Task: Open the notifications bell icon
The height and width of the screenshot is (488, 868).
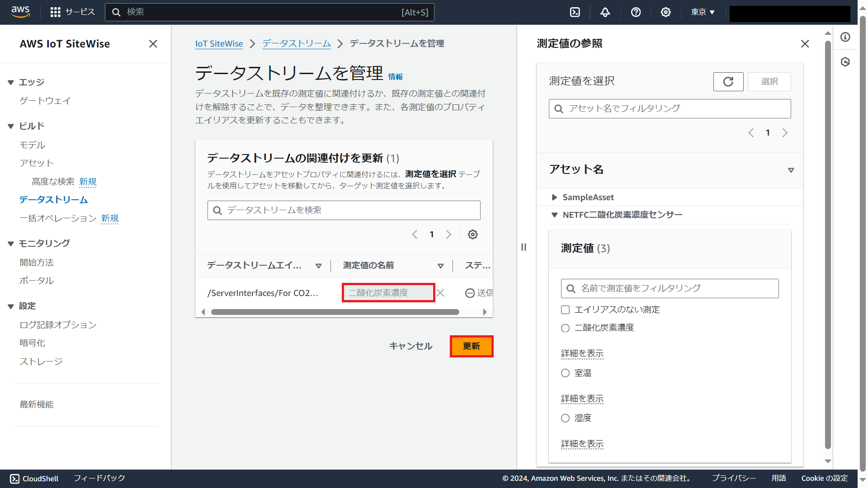Action: pyautogui.click(x=605, y=12)
